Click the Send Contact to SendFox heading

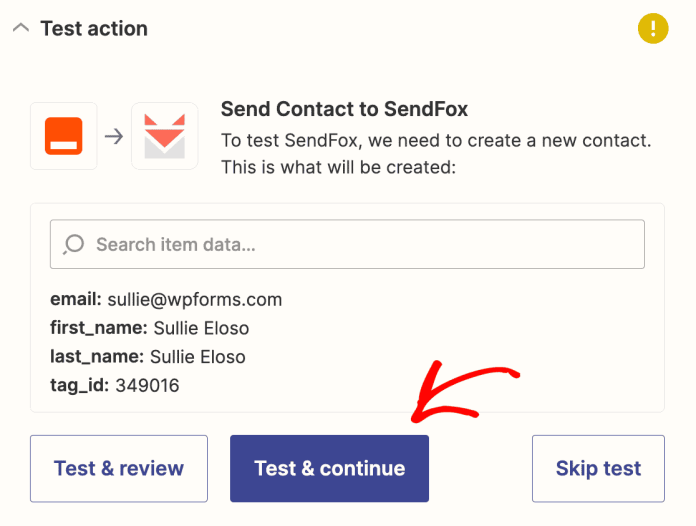coord(344,109)
